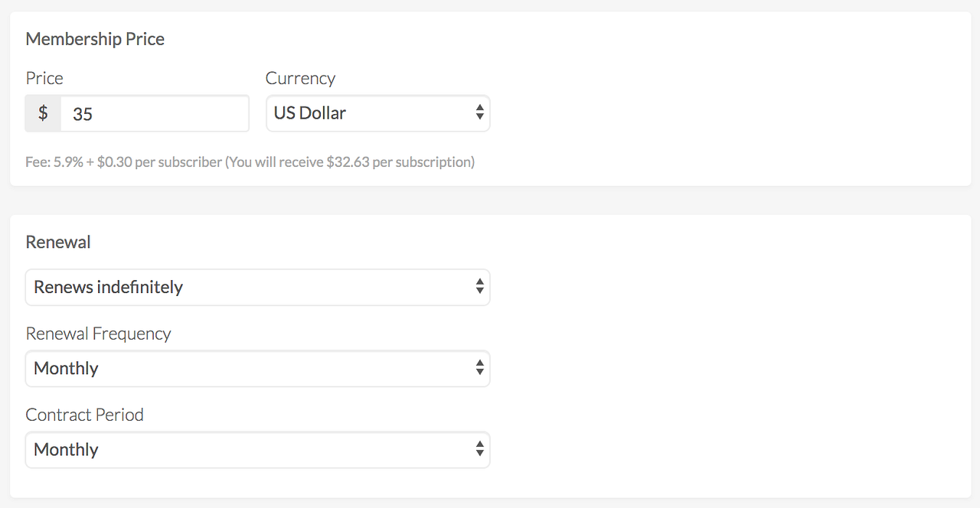Open the US Dollar currency dropdown

(x=377, y=113)
